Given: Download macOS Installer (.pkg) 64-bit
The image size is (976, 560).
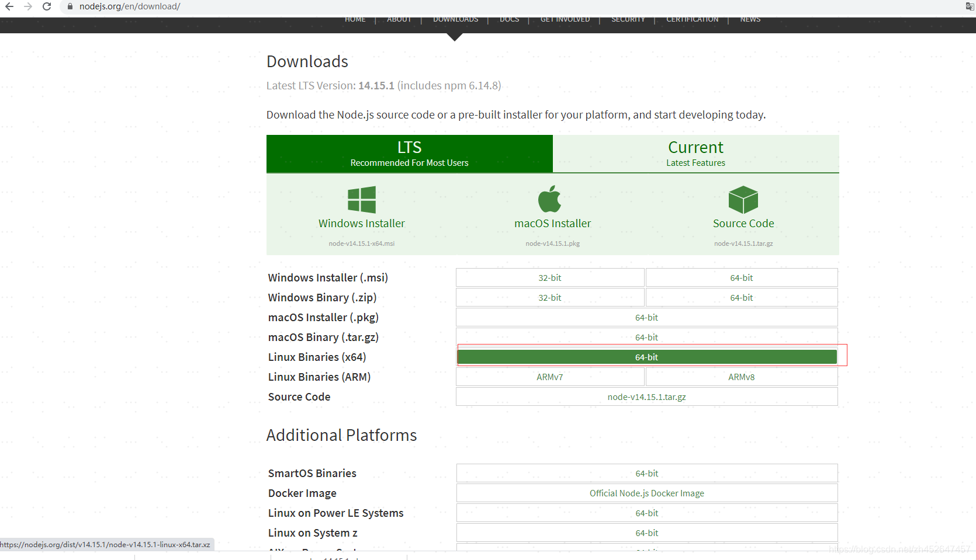Looking at the screenshot, I should 647,318.
